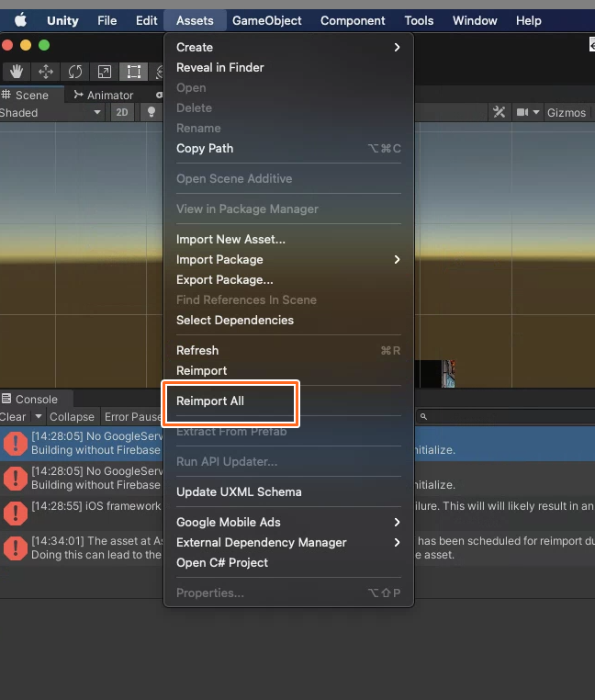Select the second 14:28:05 GoogleServices error
This screenshot has height=700, width=595.
click(83, 478)
